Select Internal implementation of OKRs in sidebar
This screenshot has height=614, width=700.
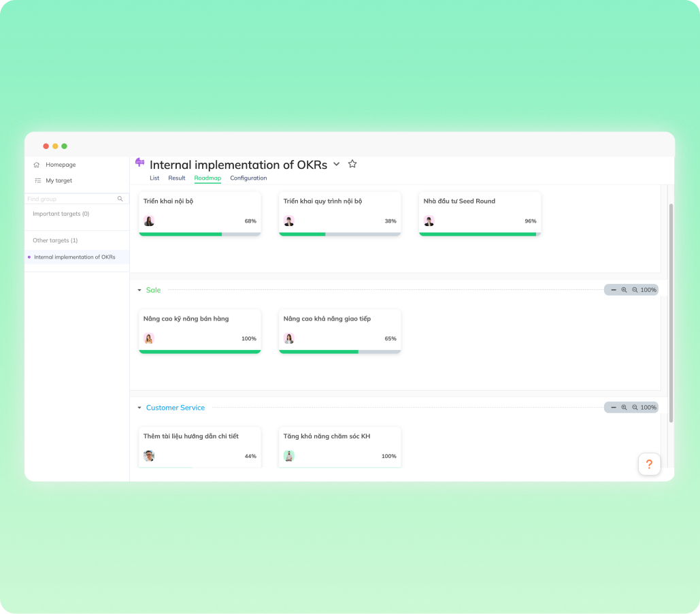point(75,257)
